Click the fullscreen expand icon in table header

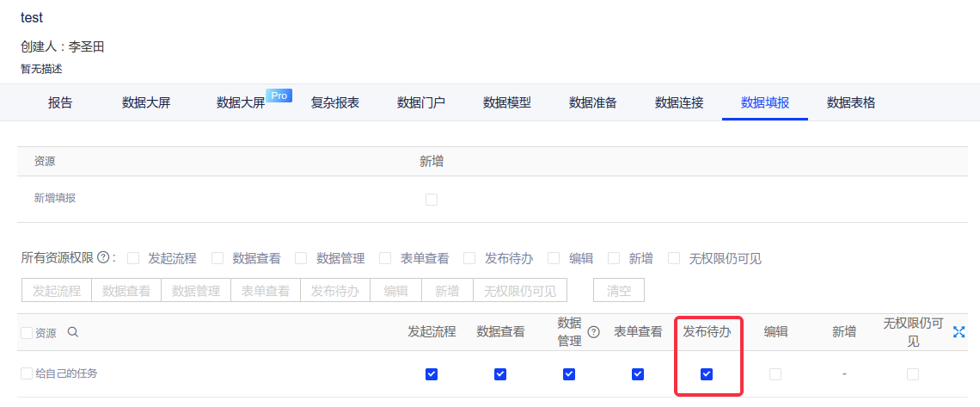(959, 332)
